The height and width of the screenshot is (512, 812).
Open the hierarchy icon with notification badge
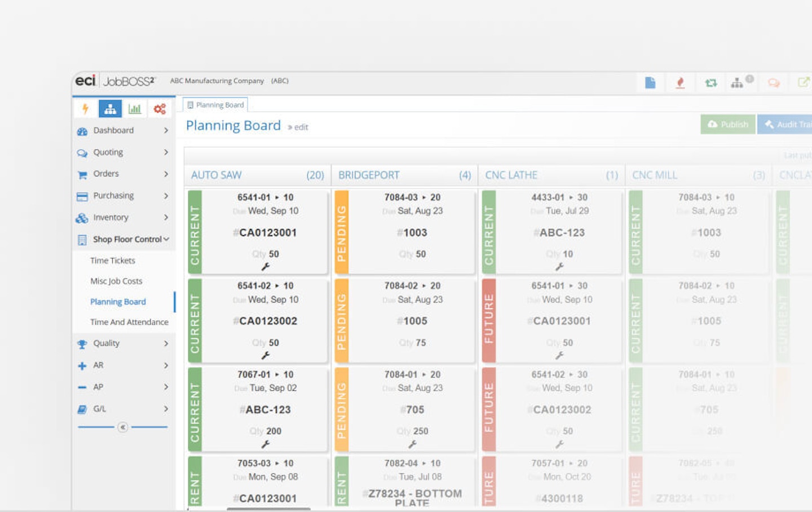tap(742, 82)
